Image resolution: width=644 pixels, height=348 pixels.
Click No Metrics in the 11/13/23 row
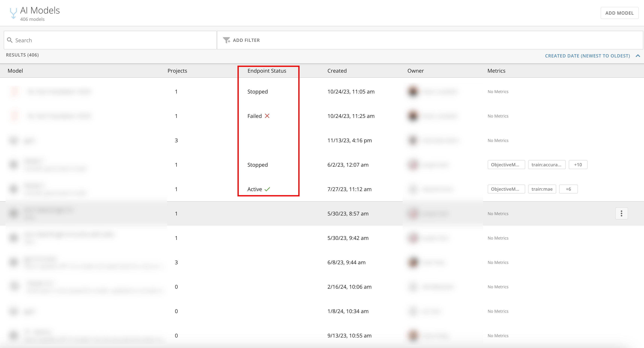click(498, 141)
